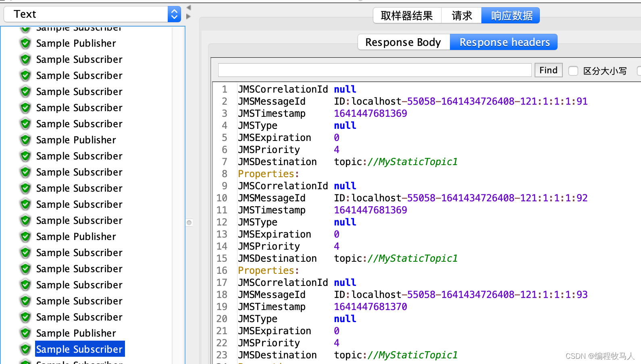Click the search text field beside Find
641x364 pixels.
375,70
